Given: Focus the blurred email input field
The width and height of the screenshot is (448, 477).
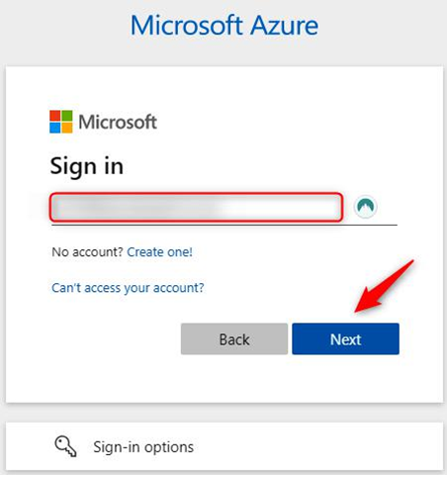Looking at the screenshot, I should pyautogui.click(x=196, y=207).
